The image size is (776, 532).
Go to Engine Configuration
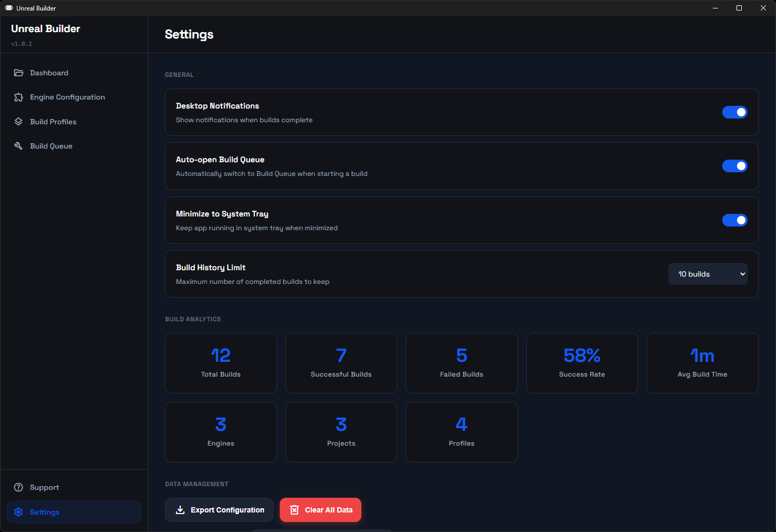tap(74, 97)
